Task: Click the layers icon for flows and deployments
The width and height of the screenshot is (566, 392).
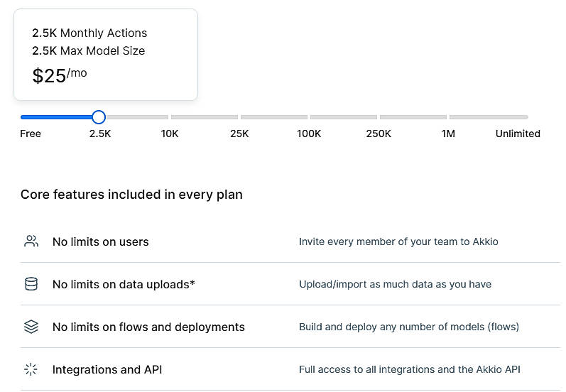Action: tap(31, 327)
